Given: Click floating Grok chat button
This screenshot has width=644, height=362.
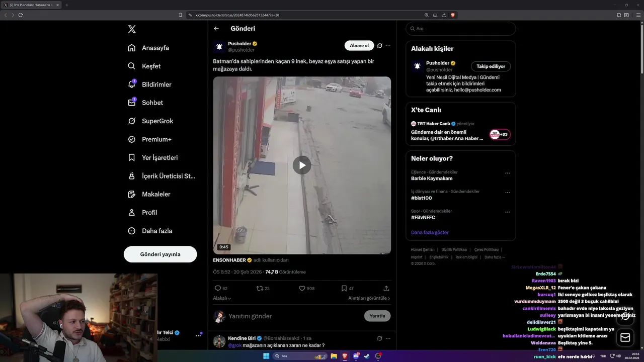Looking at the screenshot, I should pos(625,316).
